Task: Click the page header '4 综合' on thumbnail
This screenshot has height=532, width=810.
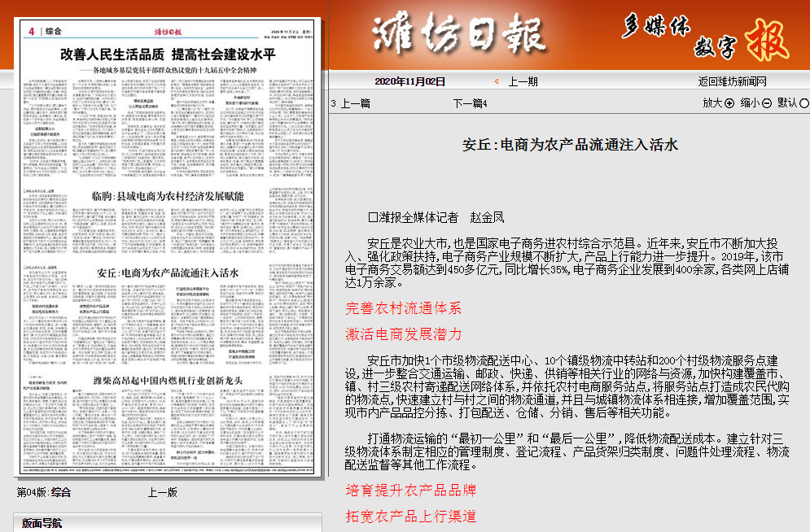Action: coord(45,32)
